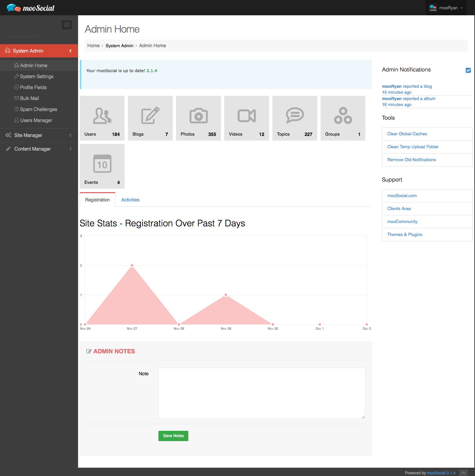Open the Users stats tile icon
475x476 pixels.
coord(102,116)
